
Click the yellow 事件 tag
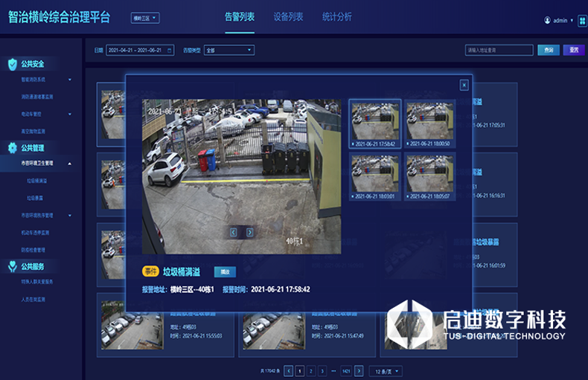151,271
